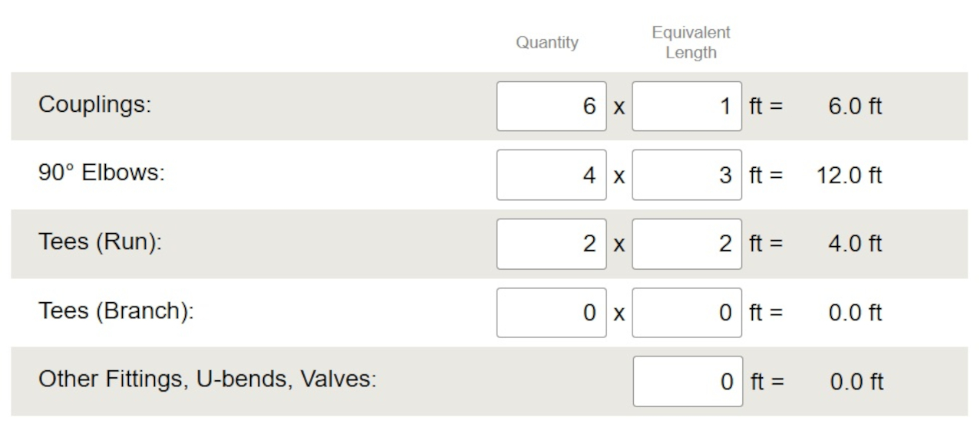This screenshot has width=980, height=427.
Task: Click the 6.0 ft Couplings result
Action: pyautogui.click(x=855, y=107)
